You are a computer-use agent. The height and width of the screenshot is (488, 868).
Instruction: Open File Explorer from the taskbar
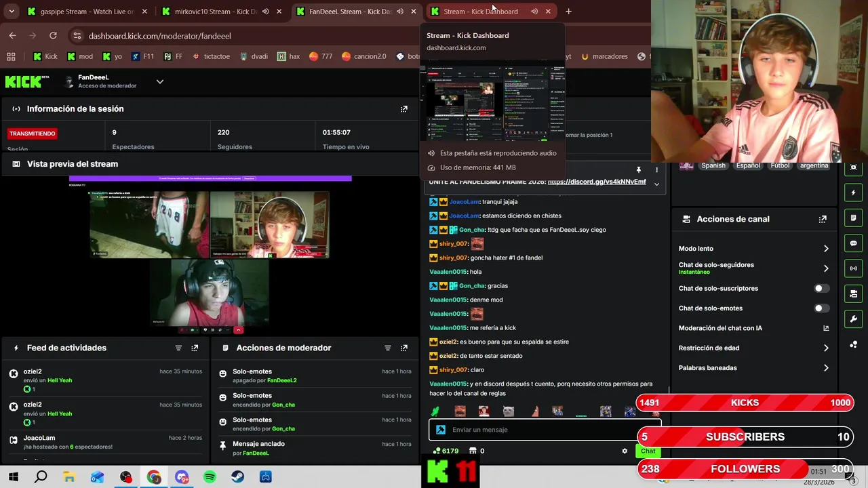coord(69,477)
